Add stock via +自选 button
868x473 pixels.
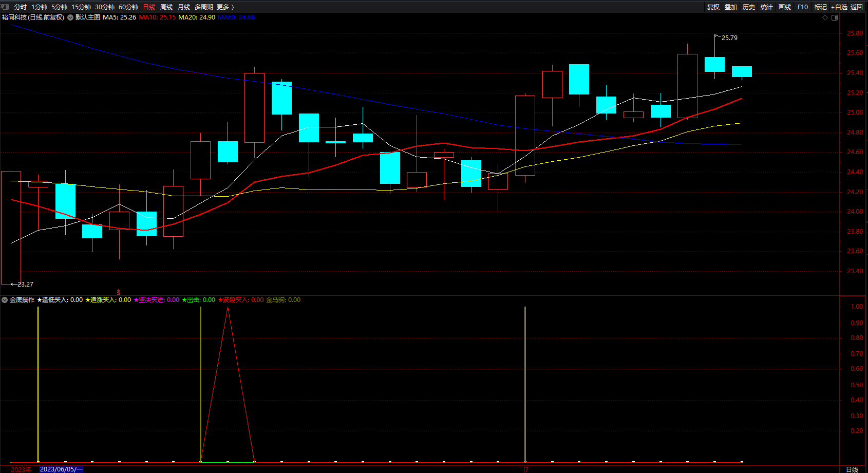tap(839, 7)
